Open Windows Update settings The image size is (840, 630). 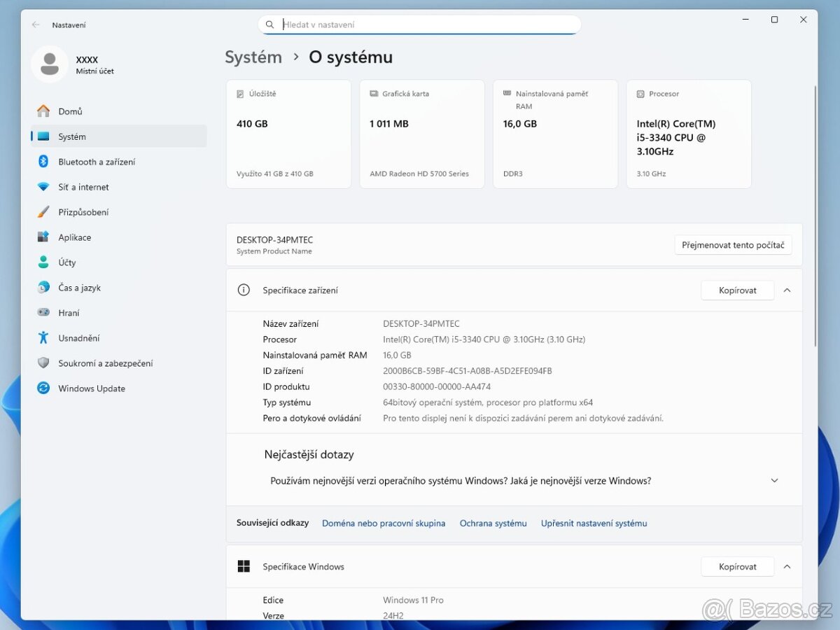(x=92, y=388)
